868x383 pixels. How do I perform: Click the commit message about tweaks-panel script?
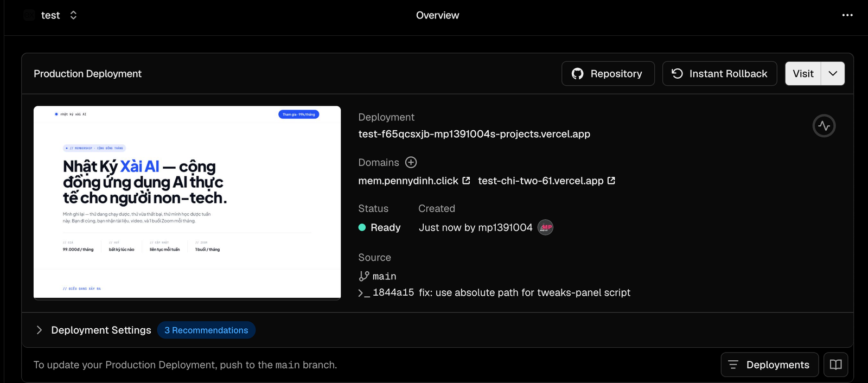coord(525,292)
